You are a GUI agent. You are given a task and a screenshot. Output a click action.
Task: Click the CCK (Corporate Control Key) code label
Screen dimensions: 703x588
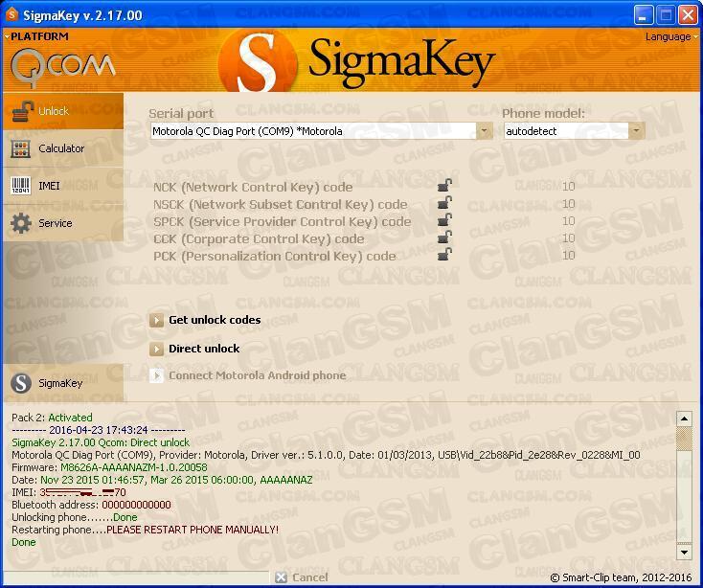point(259,238)
